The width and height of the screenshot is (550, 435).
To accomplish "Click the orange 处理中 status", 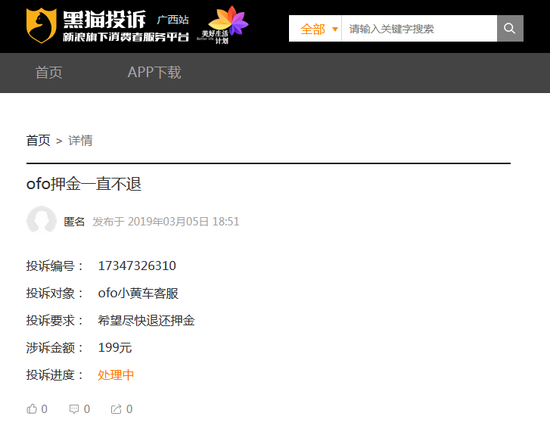I will point(116,375).
